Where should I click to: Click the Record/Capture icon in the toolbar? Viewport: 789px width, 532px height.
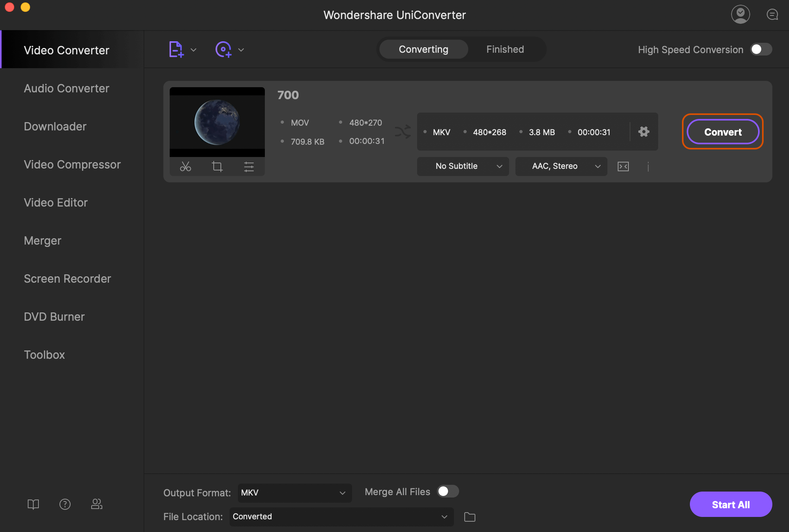pyautogui.click(x=224, y=49)
